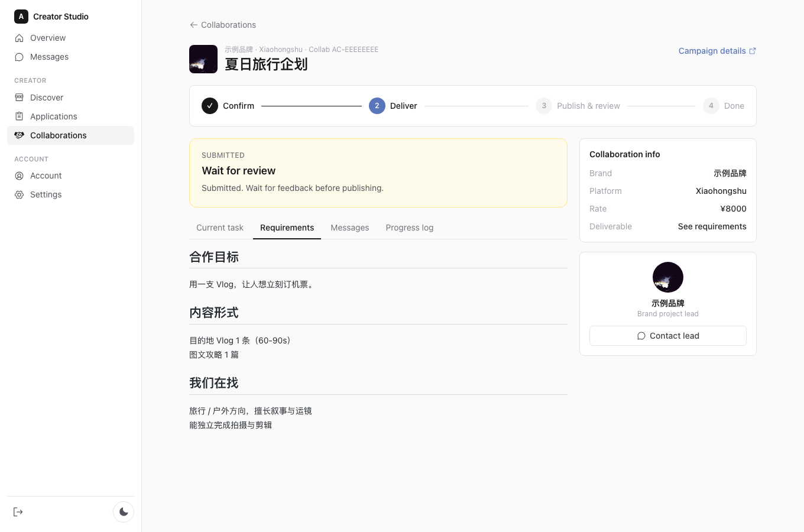Image resolution: width=804 pixels, height=532 pixels.
Task: Click the Brand project lead caption
Action: 668,314
